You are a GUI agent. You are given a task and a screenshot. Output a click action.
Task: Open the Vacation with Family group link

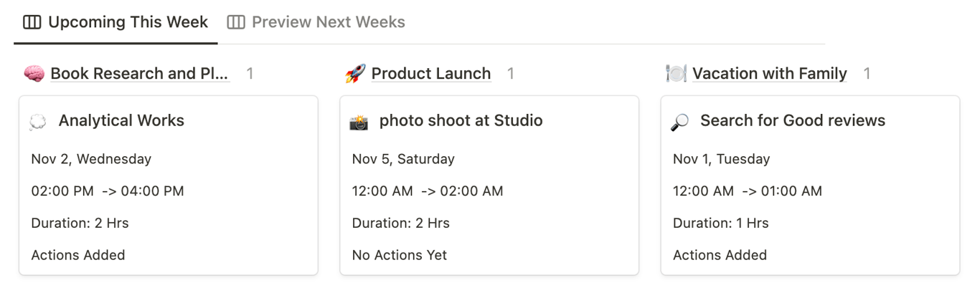tap(769, 73)
